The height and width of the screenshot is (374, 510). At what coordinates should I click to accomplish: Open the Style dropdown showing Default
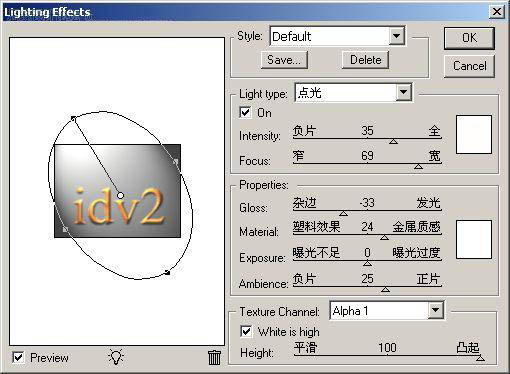337,36
